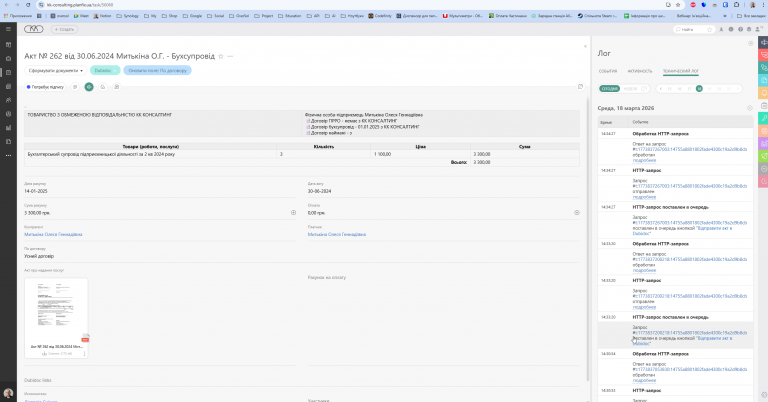
Task: Toggle the Сегодня period filter in log
Action: click(609, 89)
